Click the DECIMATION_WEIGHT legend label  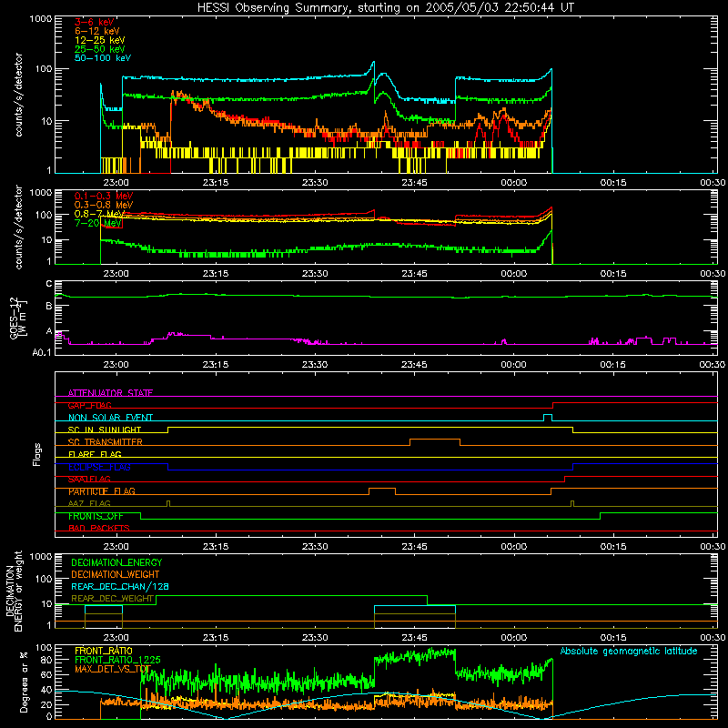tap(116, 574)
